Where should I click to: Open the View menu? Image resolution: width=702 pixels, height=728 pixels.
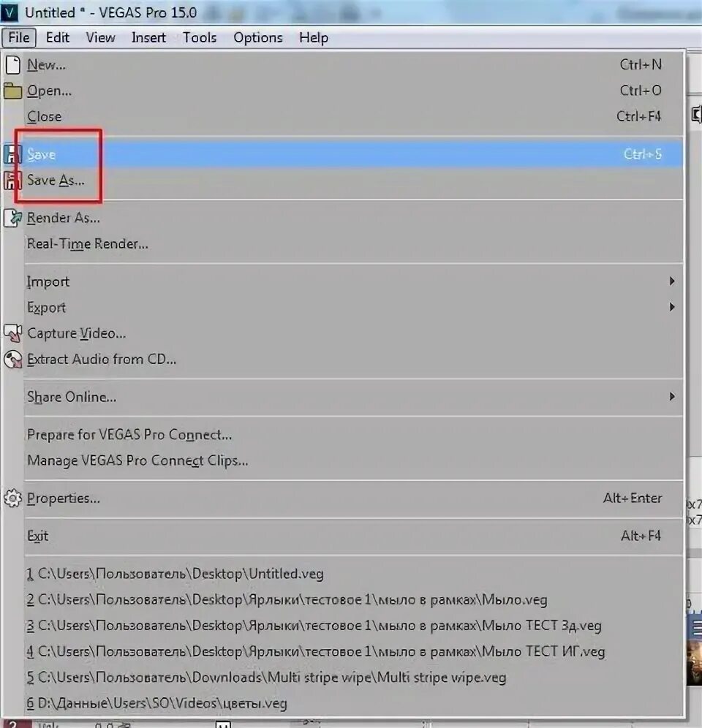click(x=100, y=37)
